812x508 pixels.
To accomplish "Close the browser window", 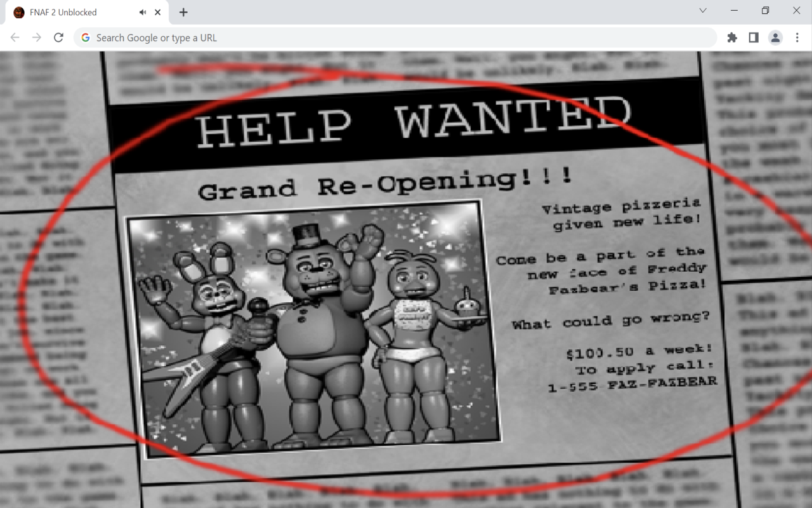I will click(796, 11).
